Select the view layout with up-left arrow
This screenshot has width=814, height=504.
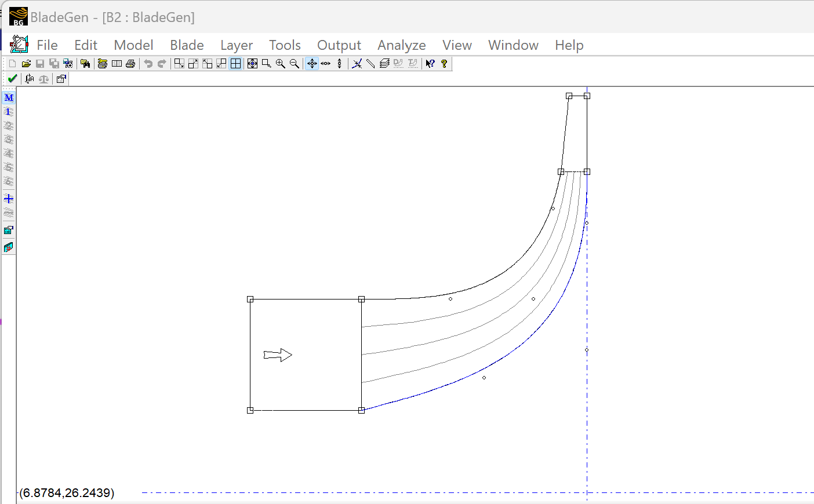207,64
